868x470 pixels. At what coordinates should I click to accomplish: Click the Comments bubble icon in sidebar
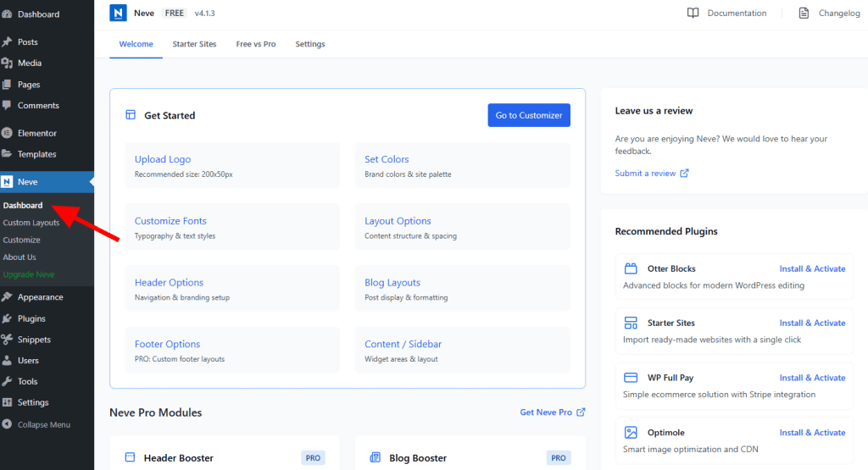[7, 105]
